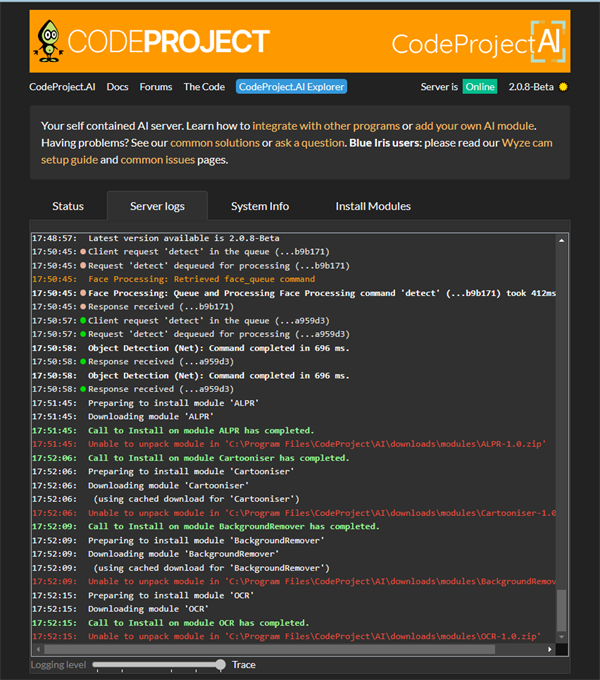Click the CodeProject AI logo on banner
600x680 pixels.
[479, 42]
